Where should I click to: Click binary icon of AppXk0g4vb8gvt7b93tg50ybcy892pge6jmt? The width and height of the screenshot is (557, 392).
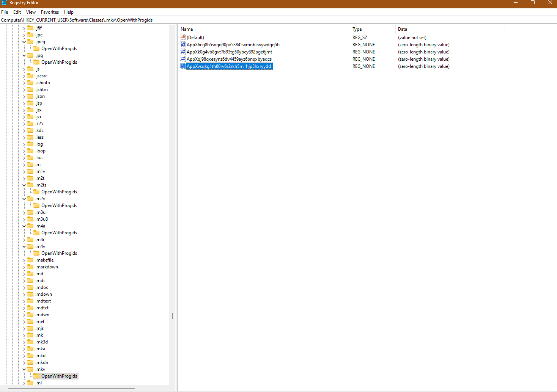coord(183,52)
